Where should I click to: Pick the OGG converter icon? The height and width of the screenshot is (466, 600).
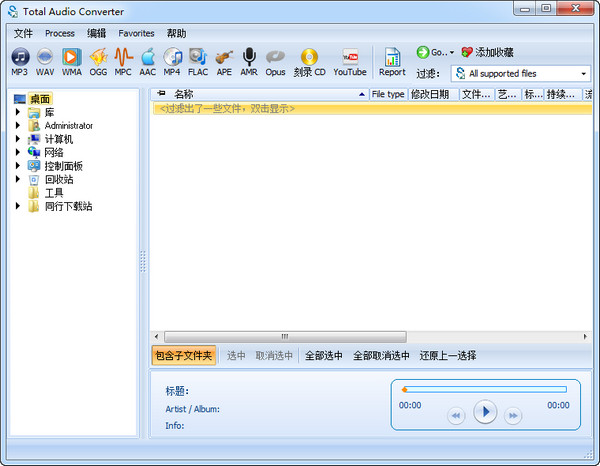(x=98, y=62)
